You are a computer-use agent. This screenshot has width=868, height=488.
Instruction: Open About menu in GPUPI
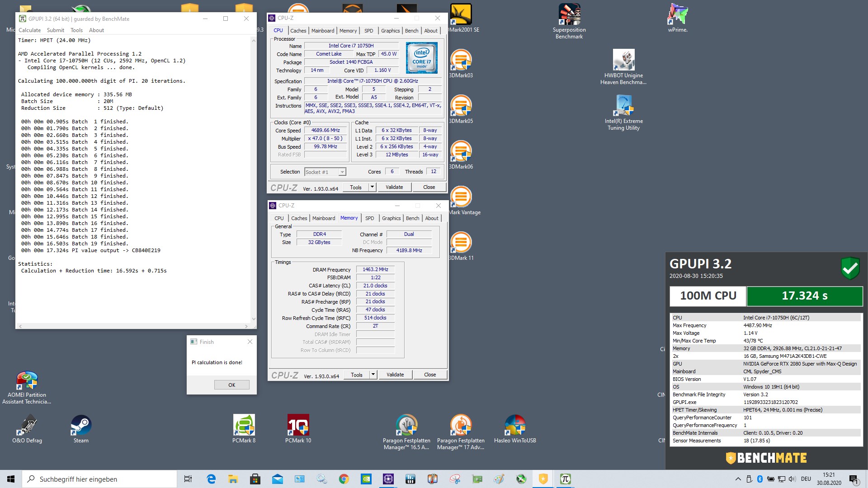click(x=96, y=30)
